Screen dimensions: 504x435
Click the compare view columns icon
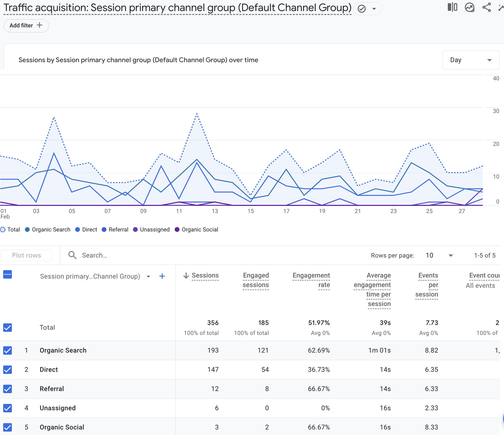point(452,7)
